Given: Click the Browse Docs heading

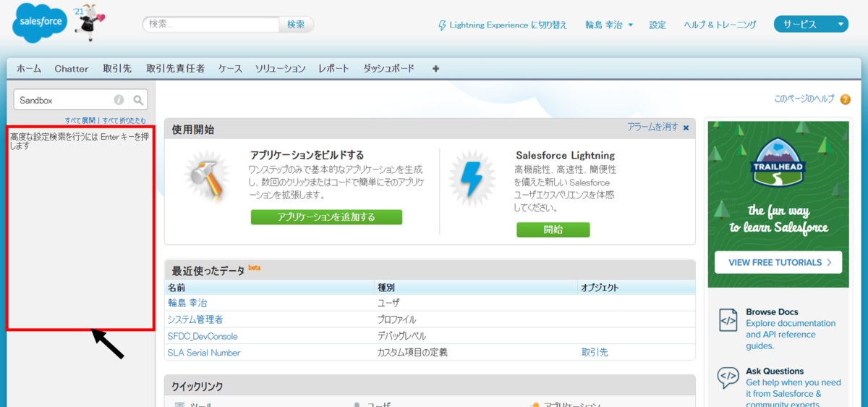Looking at the screenshot, I should click(772, 312).
